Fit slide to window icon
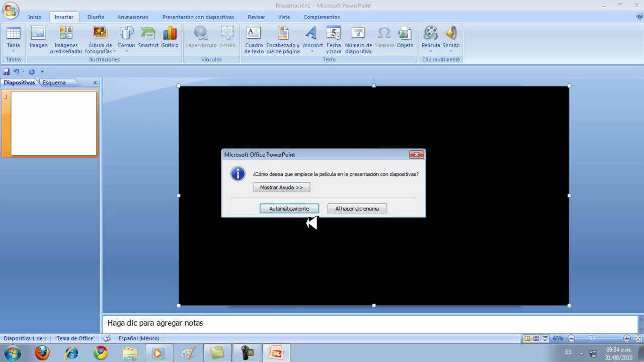This screenshot has height=362, width=644. pos(637,338)
